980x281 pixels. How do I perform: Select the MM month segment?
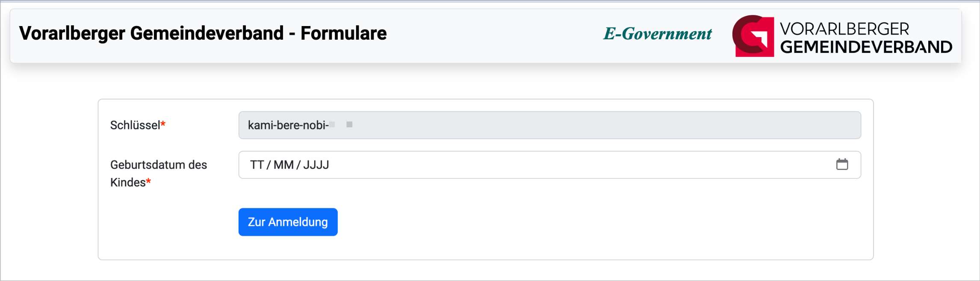point(283,165)
